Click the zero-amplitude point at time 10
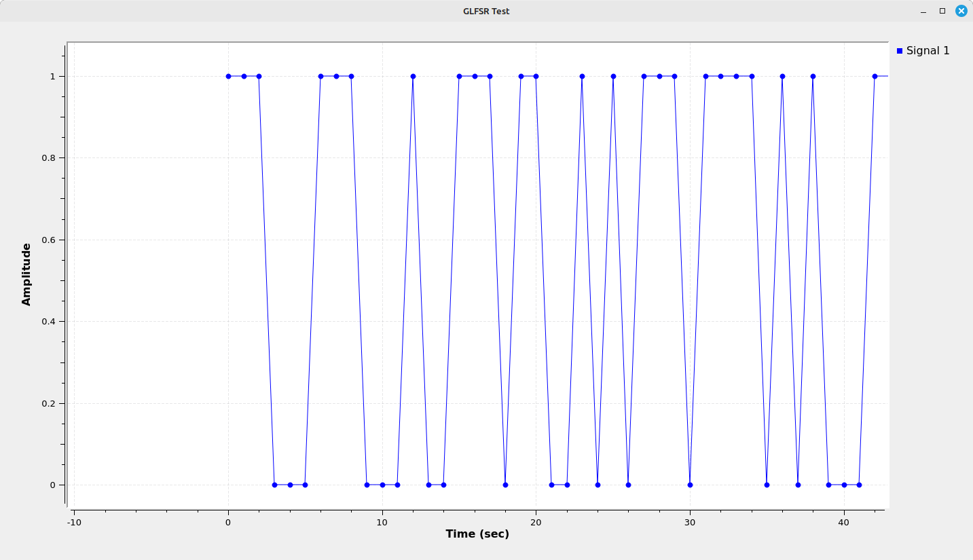This screenshot has height=560, width=973. coord(382,485)
